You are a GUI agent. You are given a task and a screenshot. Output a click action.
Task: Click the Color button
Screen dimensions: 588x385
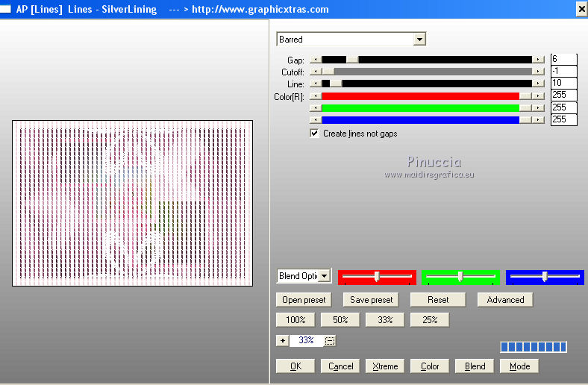(430, 366)
